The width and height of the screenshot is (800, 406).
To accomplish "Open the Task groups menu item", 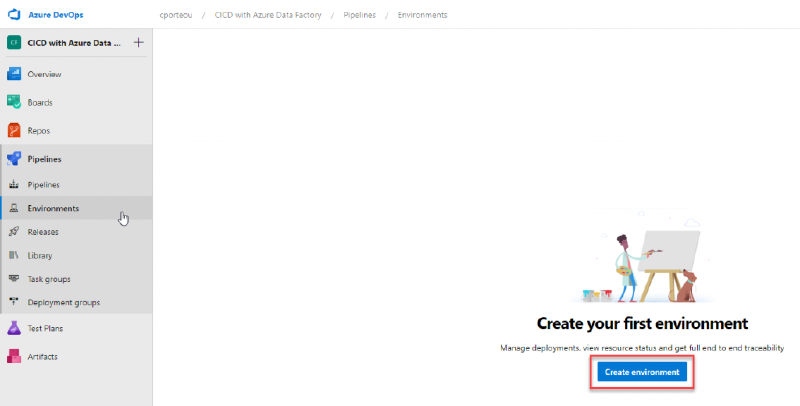I will point(48,279).
